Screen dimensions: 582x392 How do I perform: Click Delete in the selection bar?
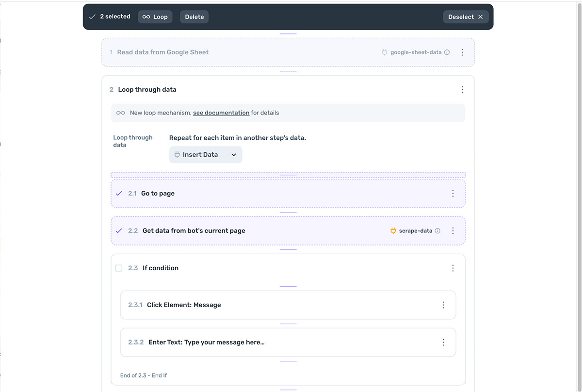pos(194,17)
